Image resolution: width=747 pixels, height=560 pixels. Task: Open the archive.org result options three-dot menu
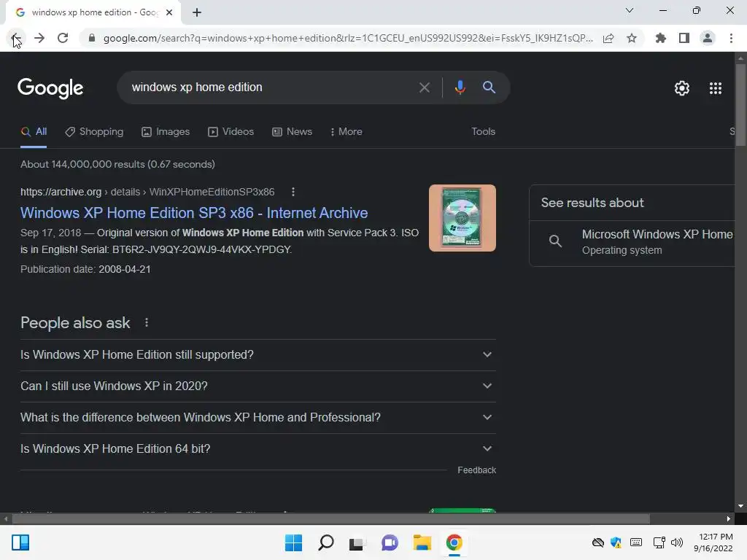pyautogui.click(x=293, y=192)
